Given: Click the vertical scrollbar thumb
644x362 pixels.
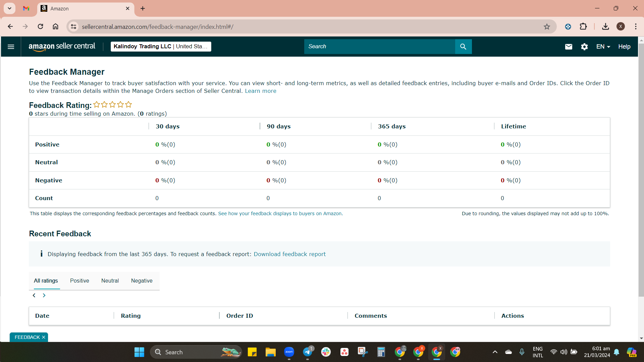Looking at the screenshot, I should (x=641, y=170).
